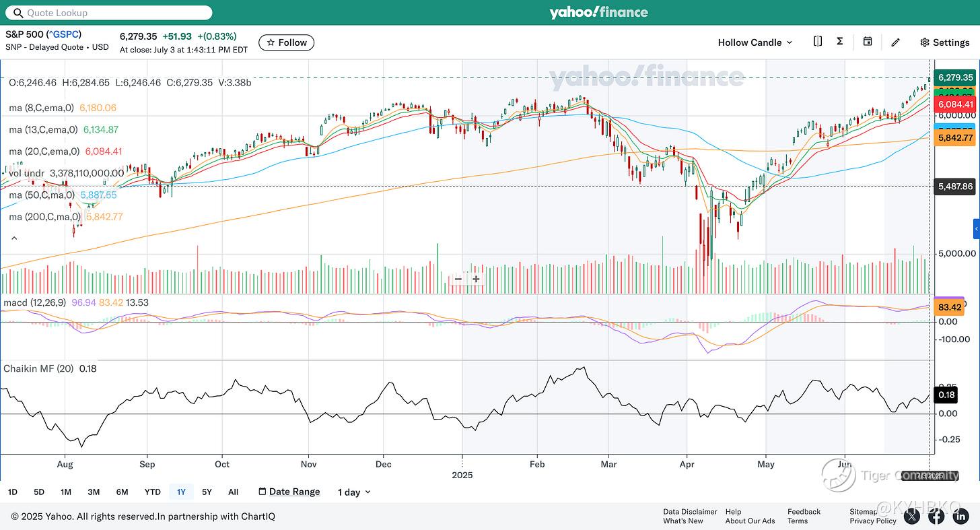Select the 1M time range

[x=66, y=492]
